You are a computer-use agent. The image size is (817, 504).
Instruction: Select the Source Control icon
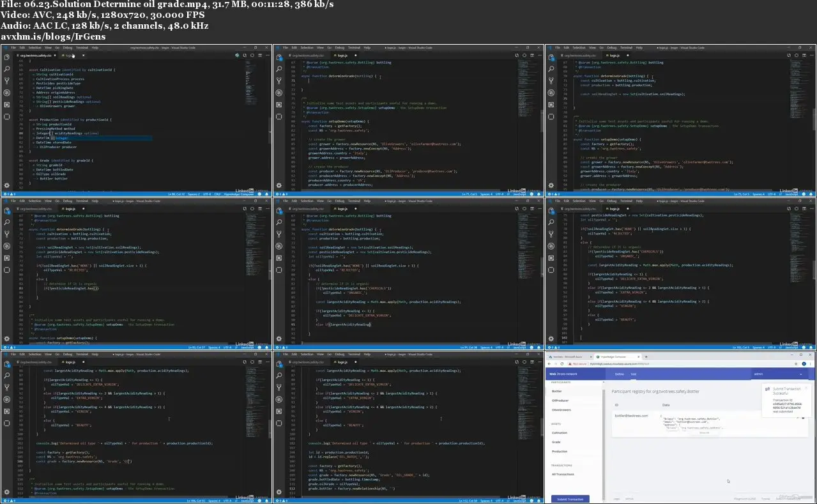tap(6, 81)
